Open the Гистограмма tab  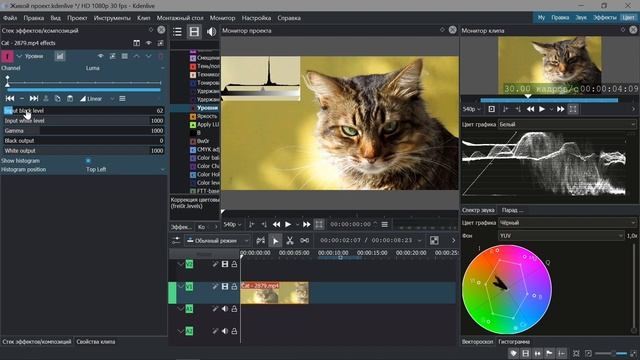tap(514, 342)
